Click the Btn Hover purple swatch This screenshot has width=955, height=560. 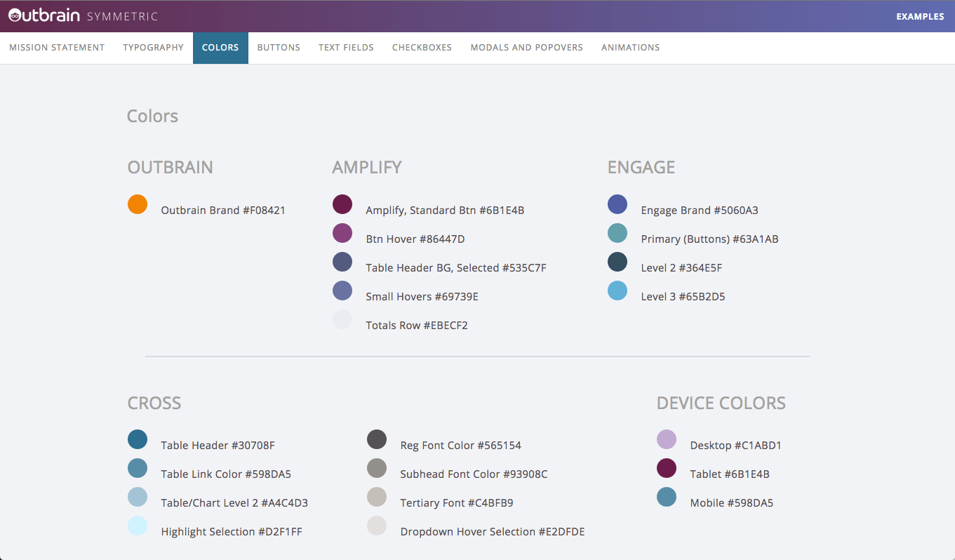[x=342, y=233]
